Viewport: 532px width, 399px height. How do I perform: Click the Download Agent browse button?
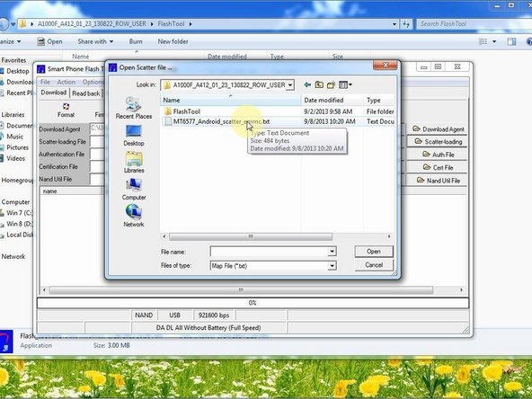438,129
